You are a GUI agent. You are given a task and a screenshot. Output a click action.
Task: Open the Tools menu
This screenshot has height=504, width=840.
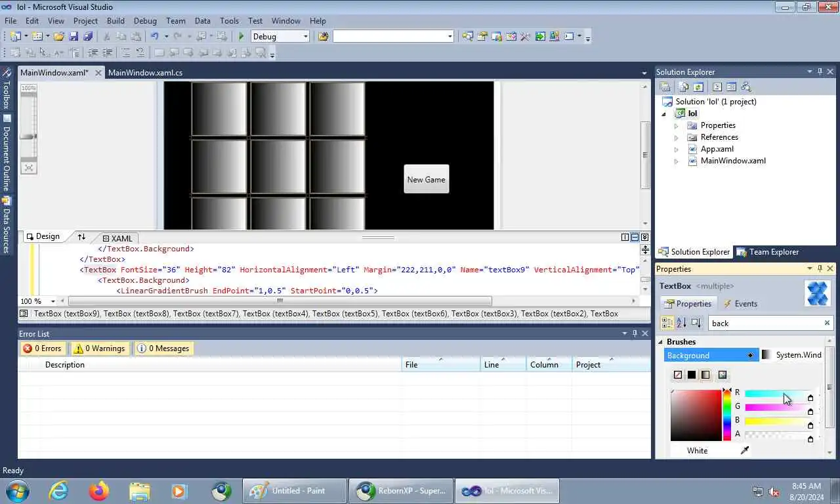[x=229, y=21]
